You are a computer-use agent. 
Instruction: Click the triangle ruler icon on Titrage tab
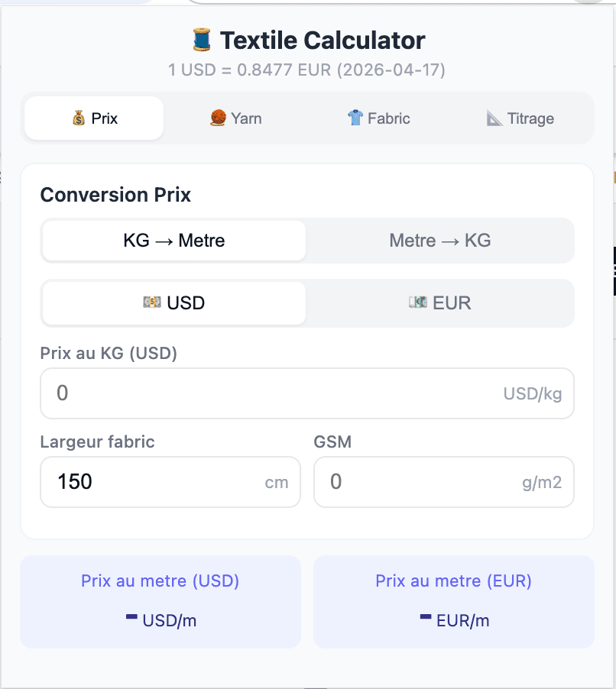495,118
